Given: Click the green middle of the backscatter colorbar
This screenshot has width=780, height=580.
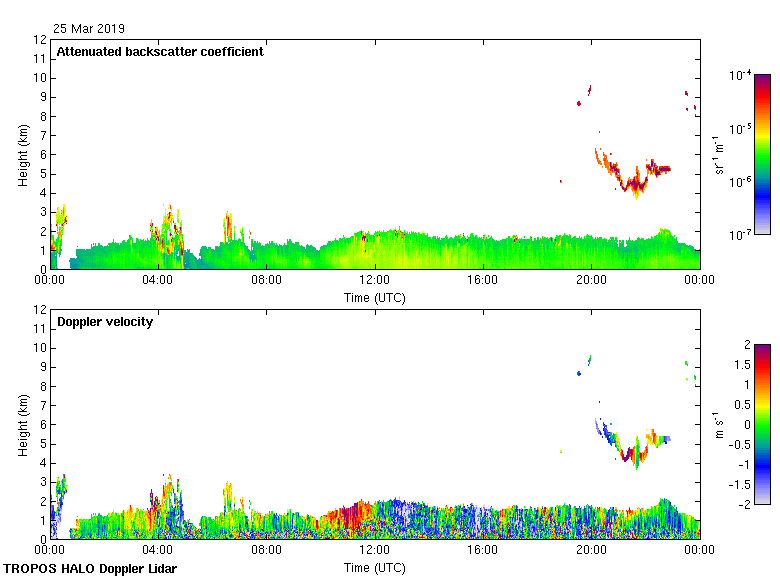Looking at the screenshot, I should [762, 160].
